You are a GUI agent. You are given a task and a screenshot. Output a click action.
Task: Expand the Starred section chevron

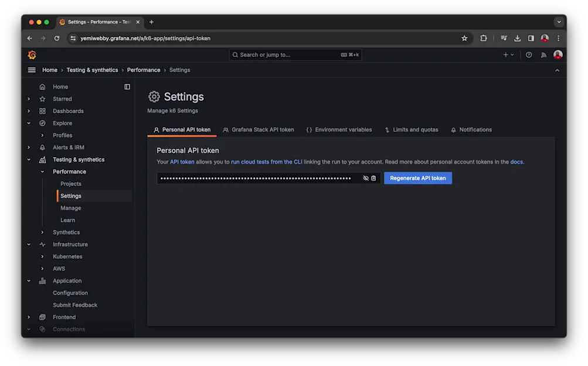pyautogui.click(x=29, y=99)
